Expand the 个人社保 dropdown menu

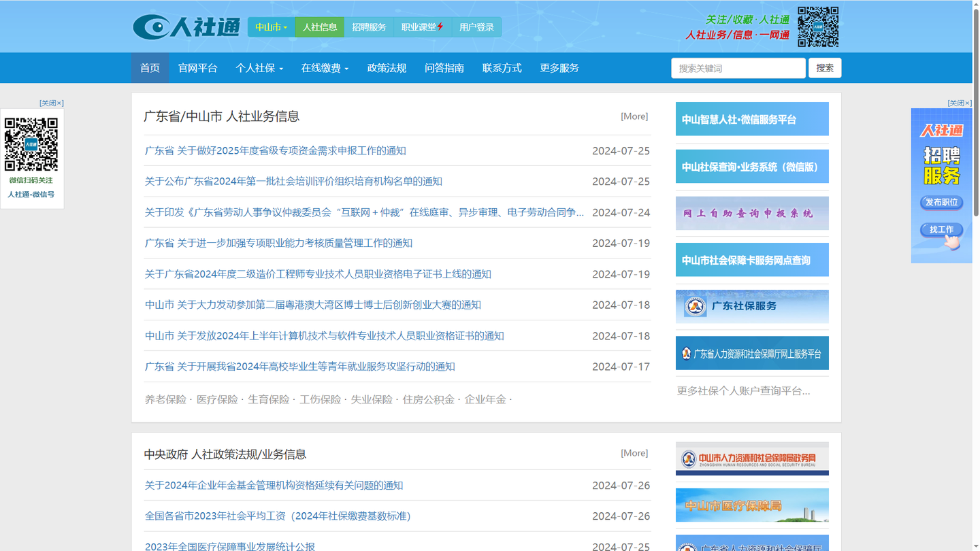[x=259, y=68]
